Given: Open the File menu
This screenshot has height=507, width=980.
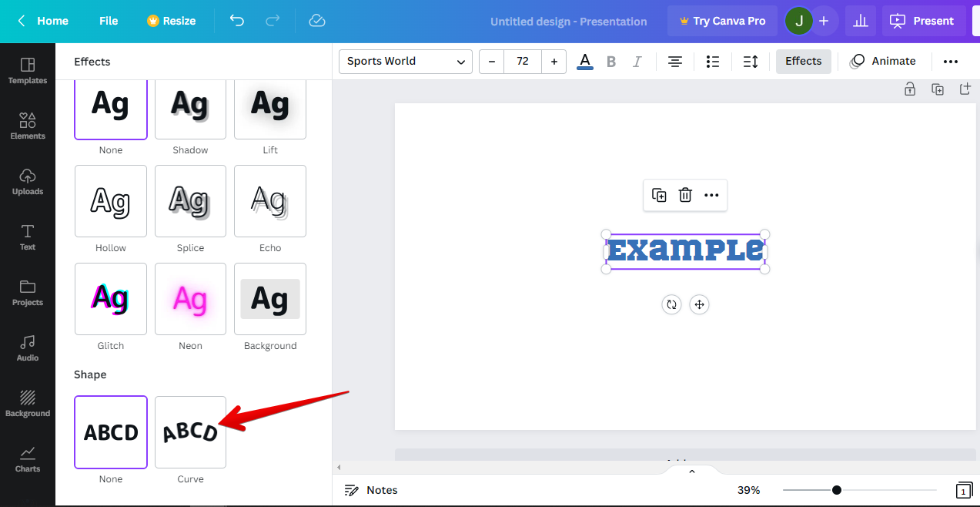Looking at the screenshot, I should point(109,21).
